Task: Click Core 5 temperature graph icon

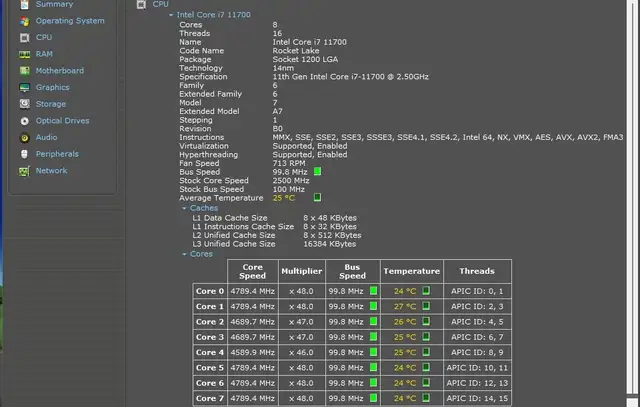Action: point(426,367)
